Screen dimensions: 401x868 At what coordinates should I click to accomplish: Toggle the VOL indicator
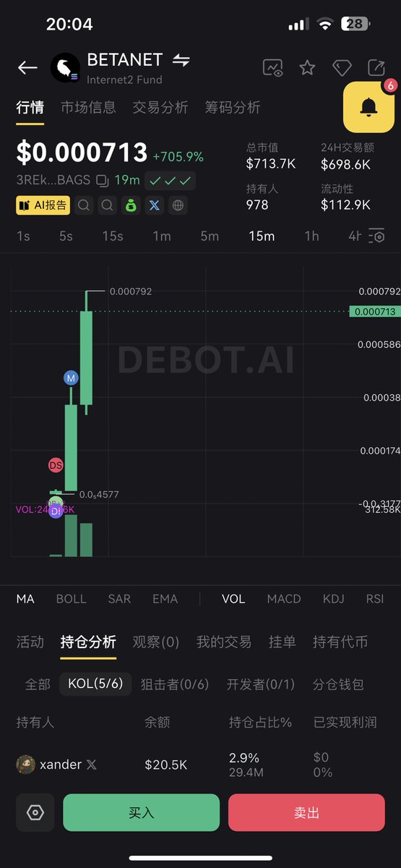coord(233,599)
